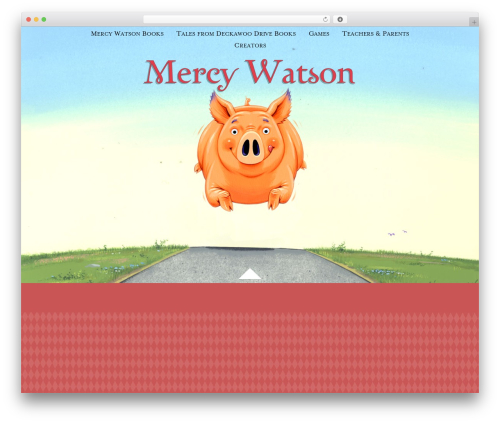
Task: Click the browser reload icon
Action: tap(325, 19)
